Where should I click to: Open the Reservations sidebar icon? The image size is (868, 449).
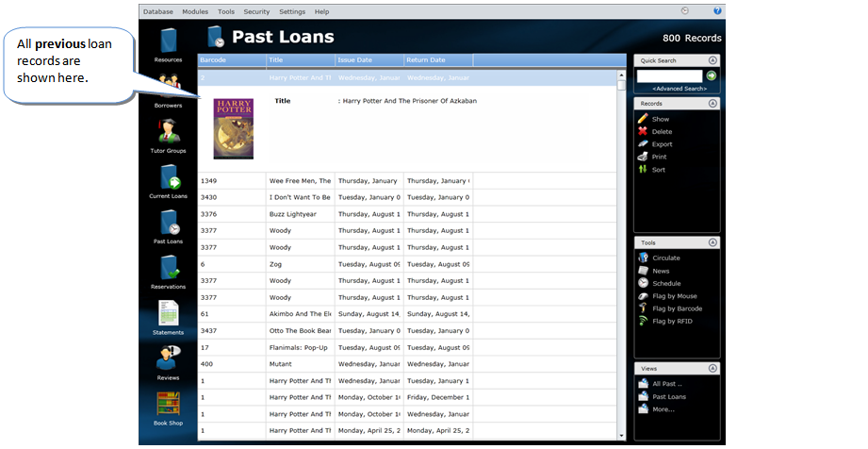(x=169, y=268)
